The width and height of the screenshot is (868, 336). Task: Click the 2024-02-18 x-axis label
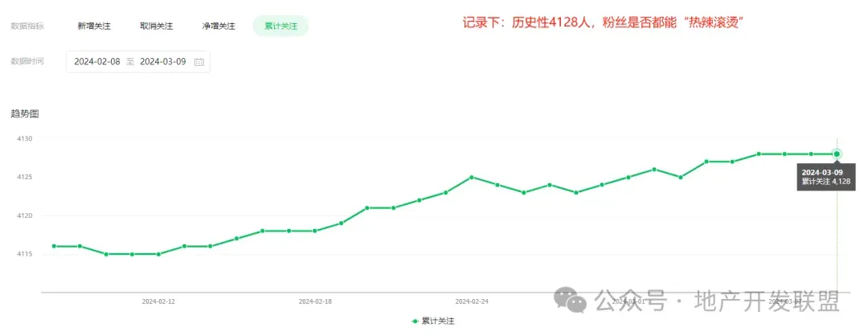pyautogui.click(x=316, y=301)
